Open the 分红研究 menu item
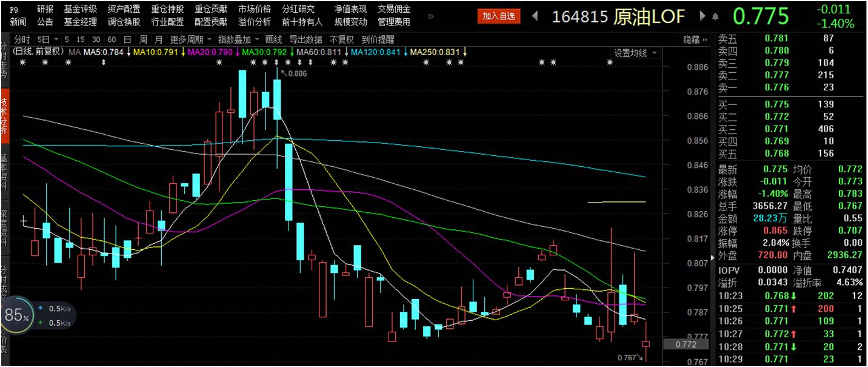Viewport: 868px width, 367px height. tap(299, 9)
